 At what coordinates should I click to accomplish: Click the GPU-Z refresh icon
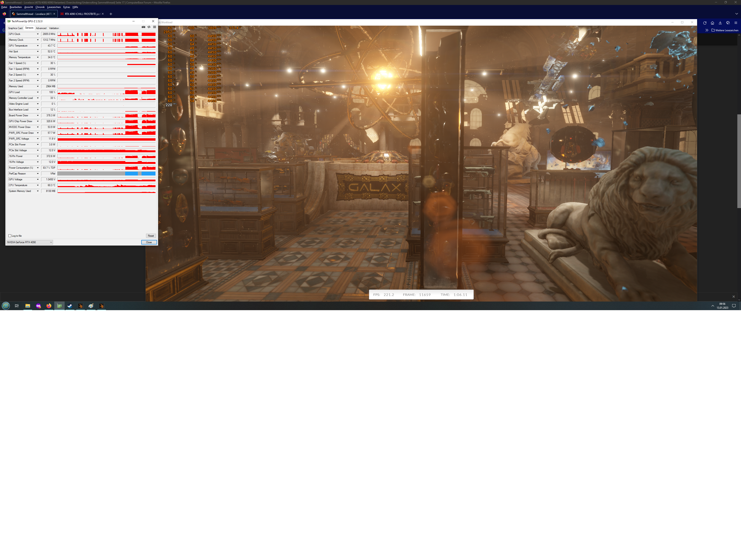tap(149, 27)
